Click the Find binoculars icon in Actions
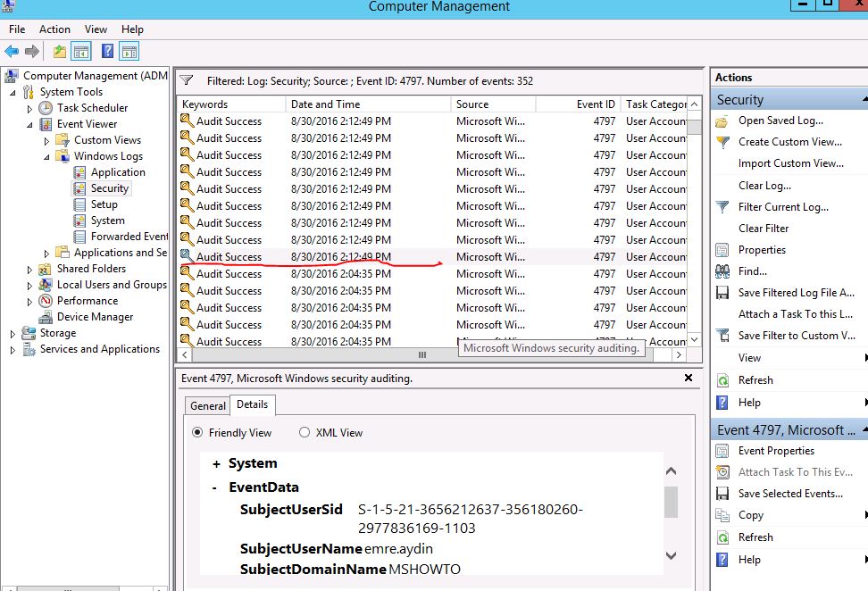Viewport: 868px width, 591px height. pyautogui.click(x=722, y=271)
